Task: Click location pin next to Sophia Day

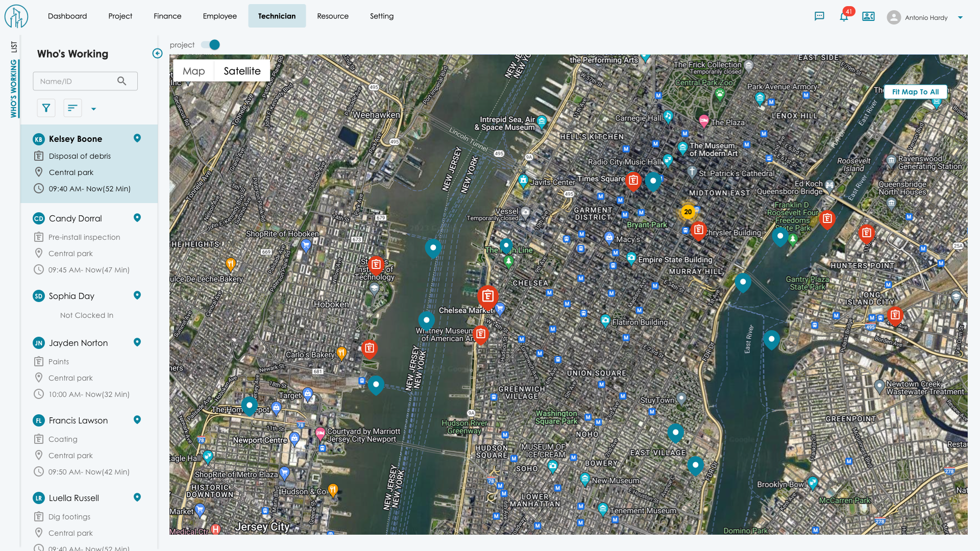Action: point(137,295)
